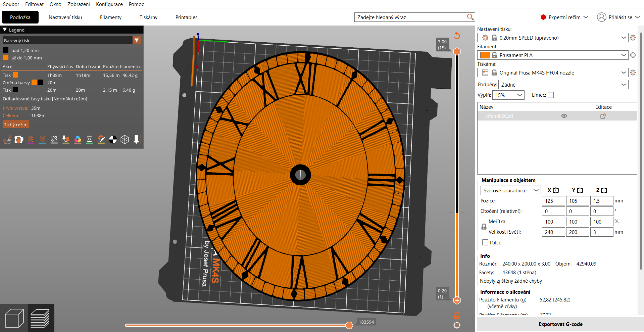Toggle print pauses hourglass icon
The width and height of the screenshot is (644, 332).
tap(89, 140)
